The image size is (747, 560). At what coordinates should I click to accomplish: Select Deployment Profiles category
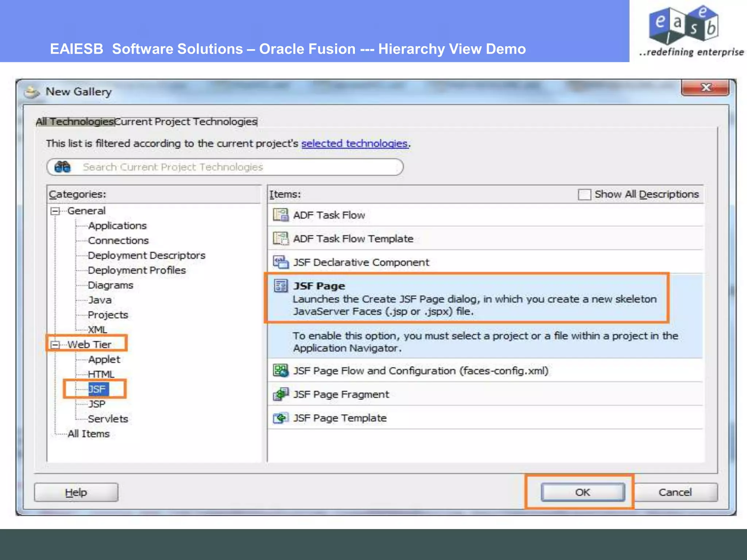[137, 271]
